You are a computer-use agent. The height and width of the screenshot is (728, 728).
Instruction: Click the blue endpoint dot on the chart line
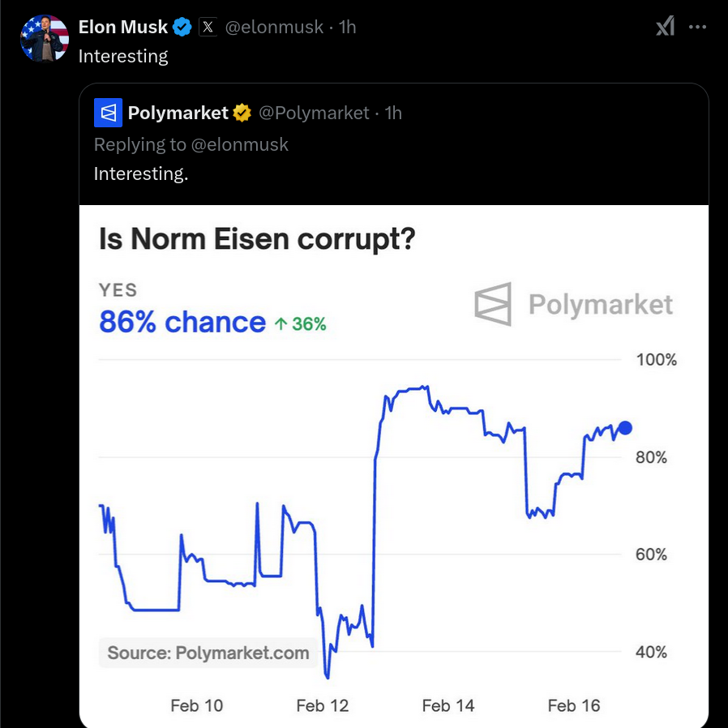pos(625,427)
